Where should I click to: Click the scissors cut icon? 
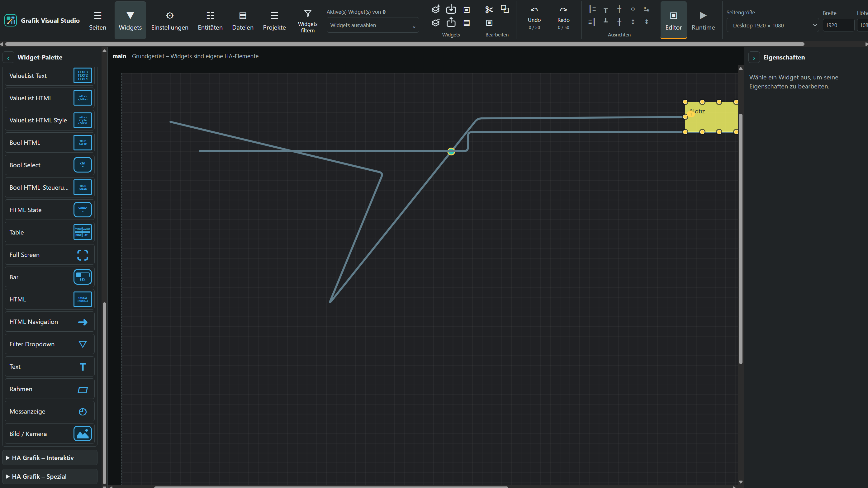[x=489, y=9]
